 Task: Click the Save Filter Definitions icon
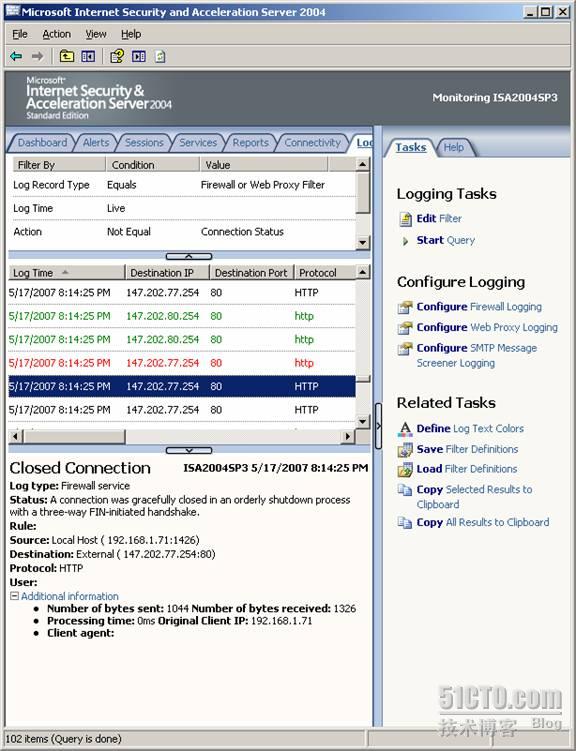[405, 449]
